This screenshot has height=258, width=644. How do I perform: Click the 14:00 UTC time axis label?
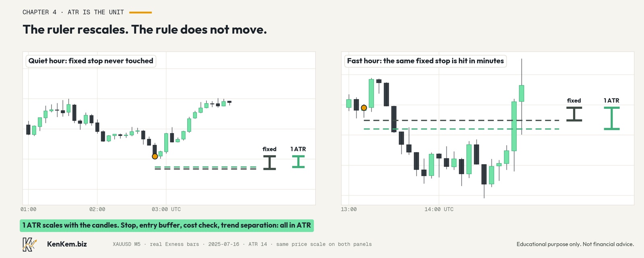pyautogui.click(x=439, y=209)
